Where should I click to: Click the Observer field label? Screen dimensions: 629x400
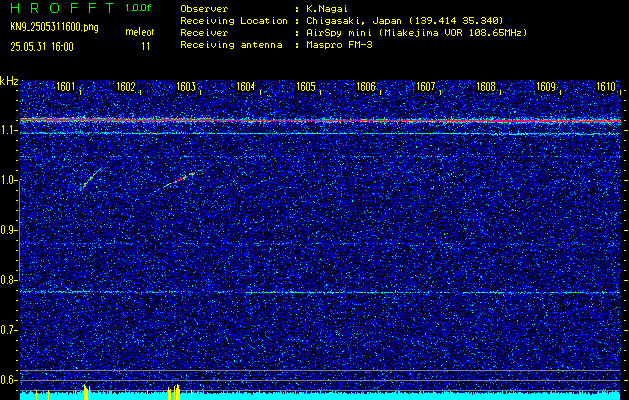(x=204, y=8)
